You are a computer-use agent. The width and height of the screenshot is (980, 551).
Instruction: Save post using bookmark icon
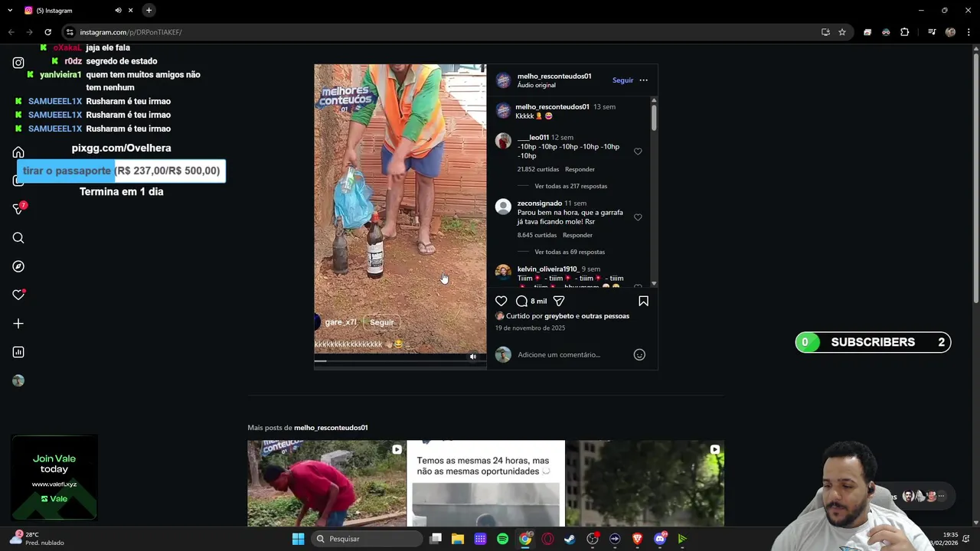(x=643, y=301)
